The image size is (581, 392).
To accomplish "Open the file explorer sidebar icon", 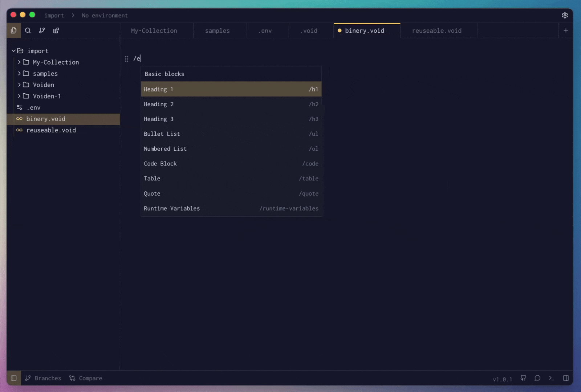I will (14, 30).
